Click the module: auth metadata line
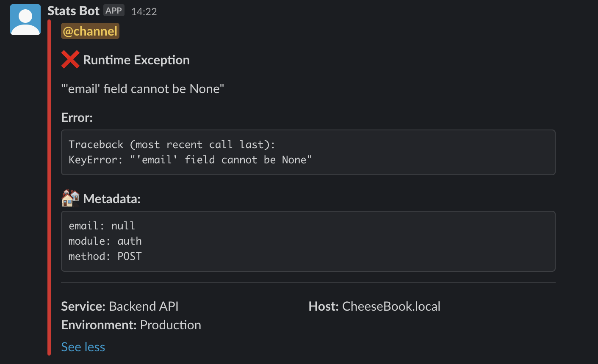 105,241
